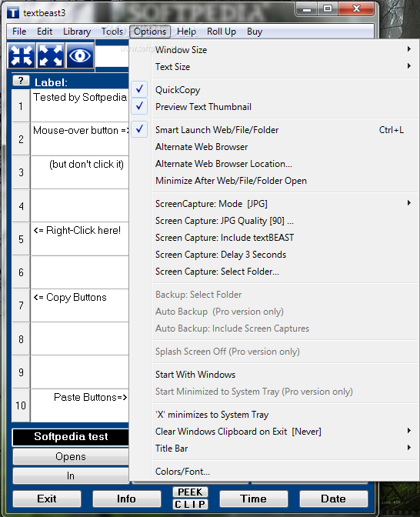Viewport: 420px width, 517px height.
Task: Toggle Screen Capture: Delay 3 Seconds
Action: [274, 255]
